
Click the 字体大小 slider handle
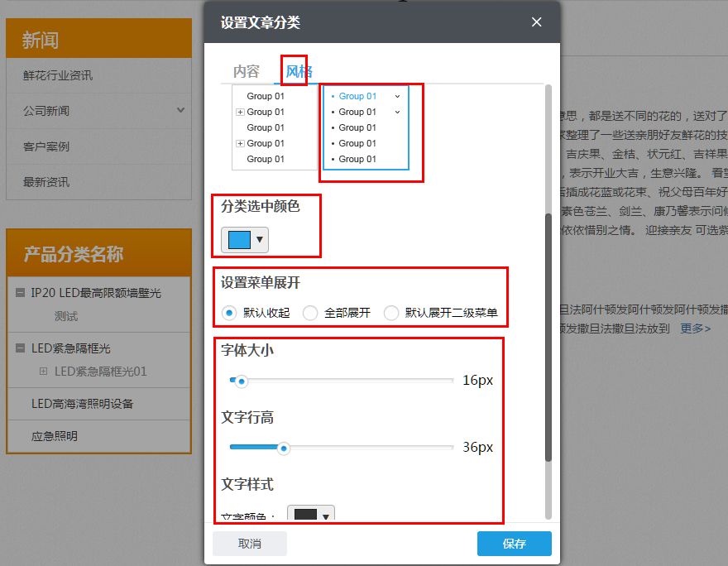[241, 381]
